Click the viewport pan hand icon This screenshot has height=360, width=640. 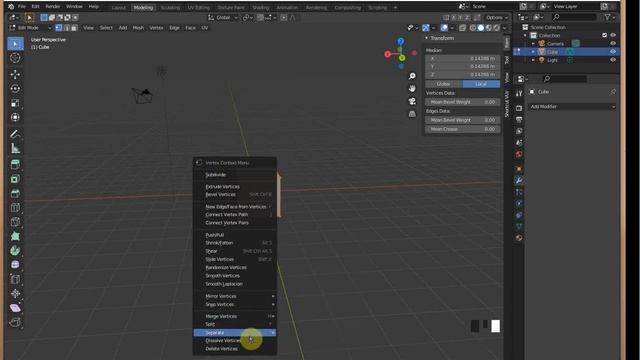point(412,88)
